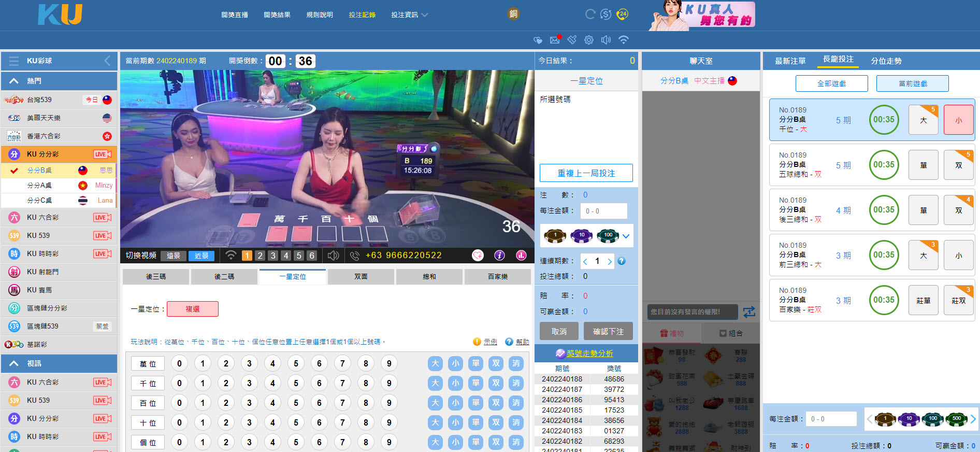The image size is (980, 452).
Task: Click the header Wi-Fi signal icon
Action: 624,40
